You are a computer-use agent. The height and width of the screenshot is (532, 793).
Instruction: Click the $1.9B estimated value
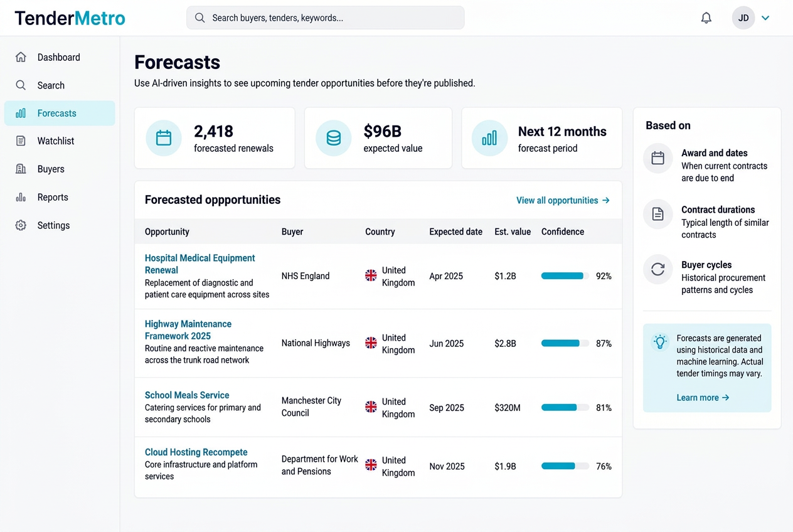point(506,466)
